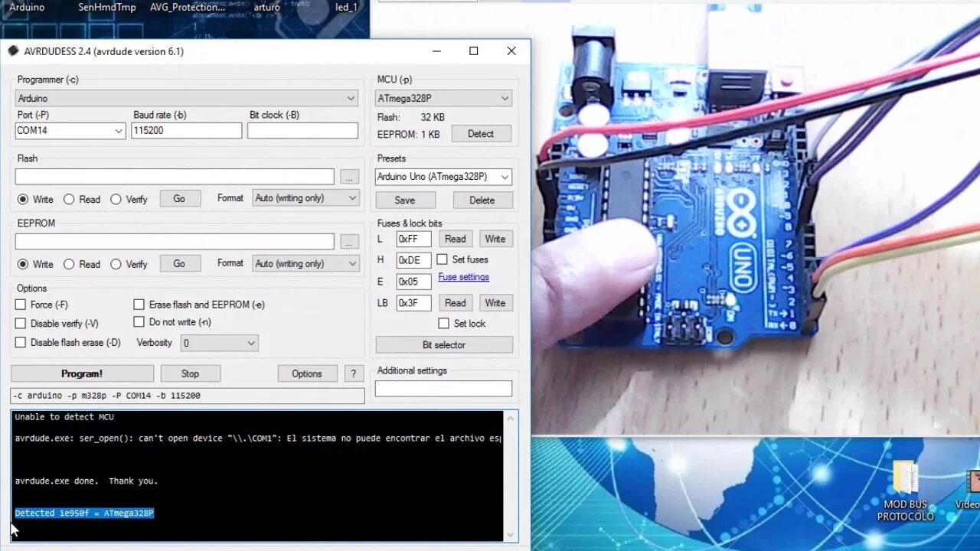The width and height of the screenshot is (980, 551).
Task: Open the Programmer dropdown showing Arduino
Action: coord(187,98)
